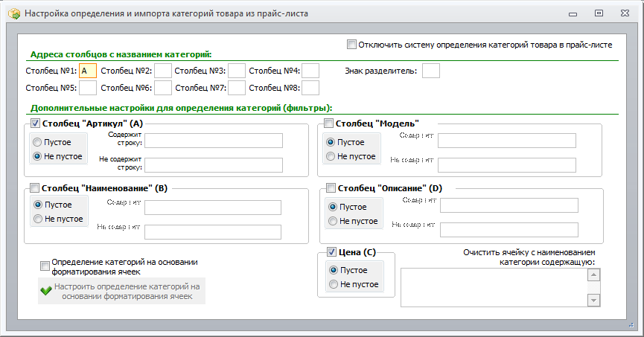Focus Артикул 'Содержит строку' field
The image size is (644, 337).
(214, 141)
